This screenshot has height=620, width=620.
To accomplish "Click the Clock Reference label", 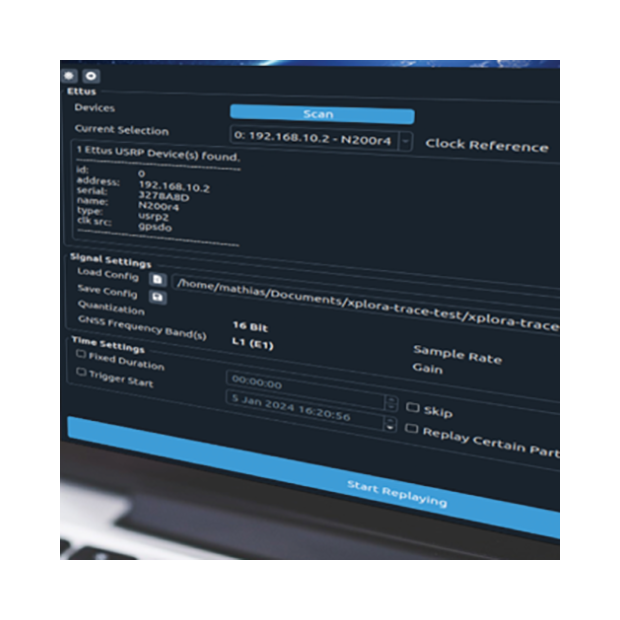I will pyautogui.click(x=486, y=145).
